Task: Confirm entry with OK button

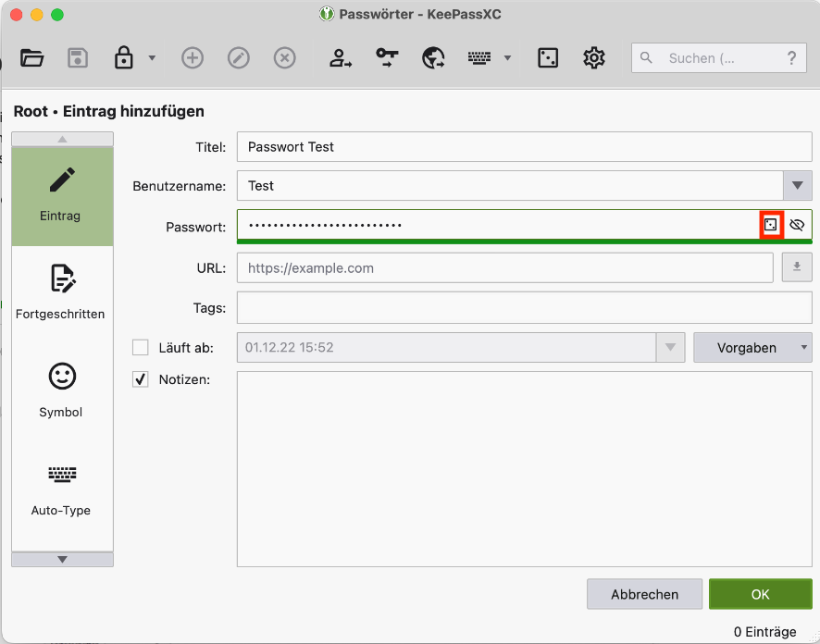Action: coord(760,594)
